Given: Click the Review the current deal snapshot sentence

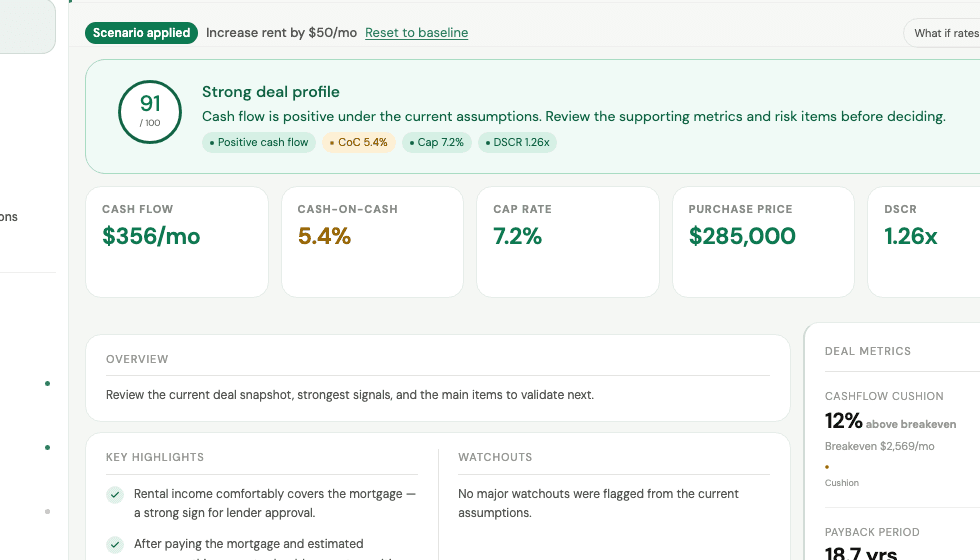Looking at the screenshot, I should [350, 395].
